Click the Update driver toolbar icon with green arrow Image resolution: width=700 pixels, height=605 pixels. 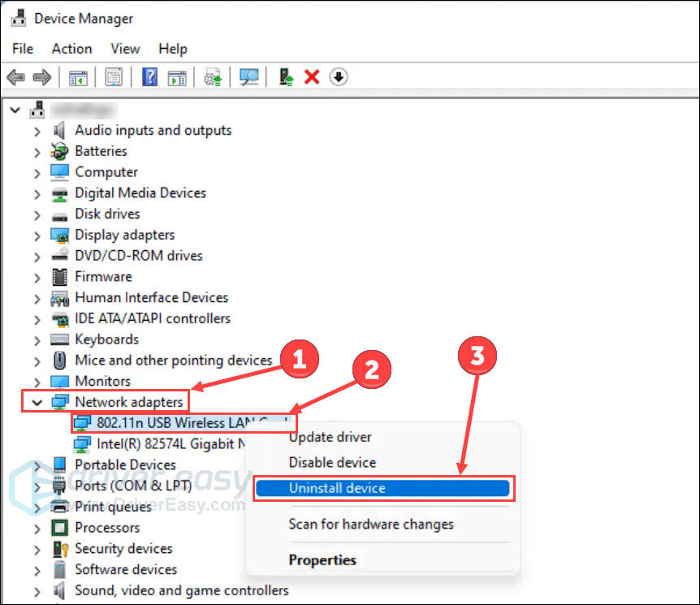click(286, 77)
